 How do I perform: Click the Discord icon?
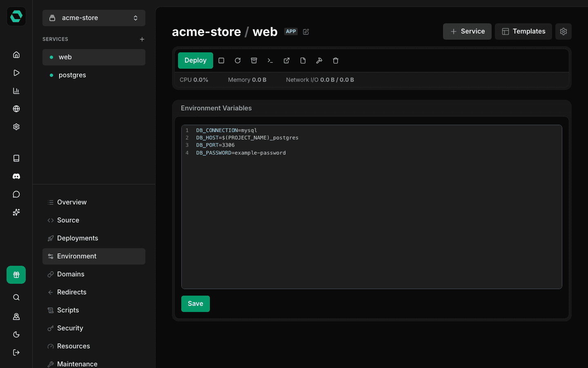(16, 176)
